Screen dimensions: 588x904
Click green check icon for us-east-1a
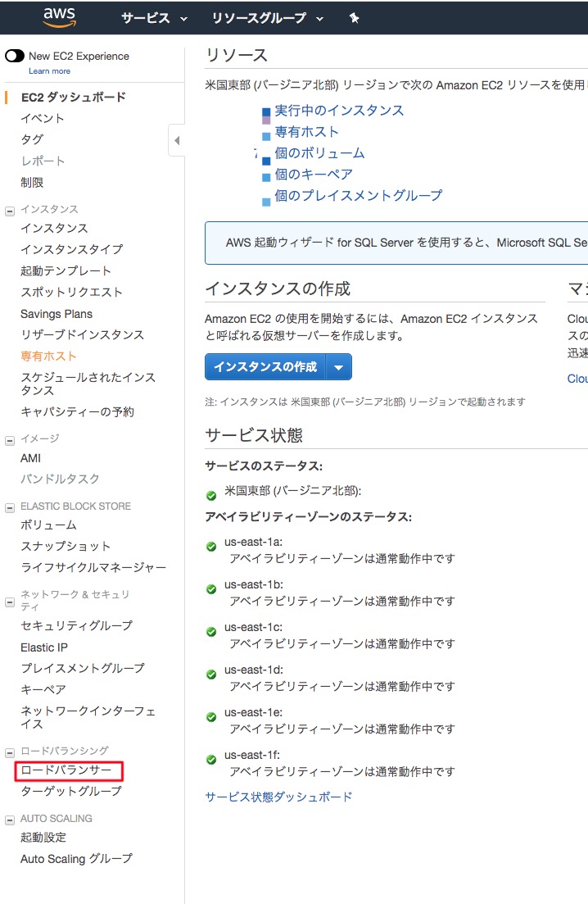(211, 547)
